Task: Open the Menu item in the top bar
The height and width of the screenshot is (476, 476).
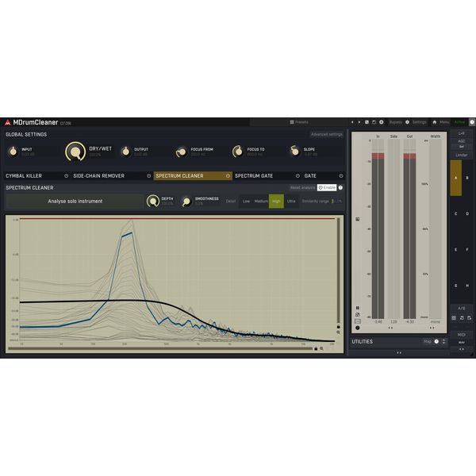Action: pyautogui.click(x=444, y=122)
